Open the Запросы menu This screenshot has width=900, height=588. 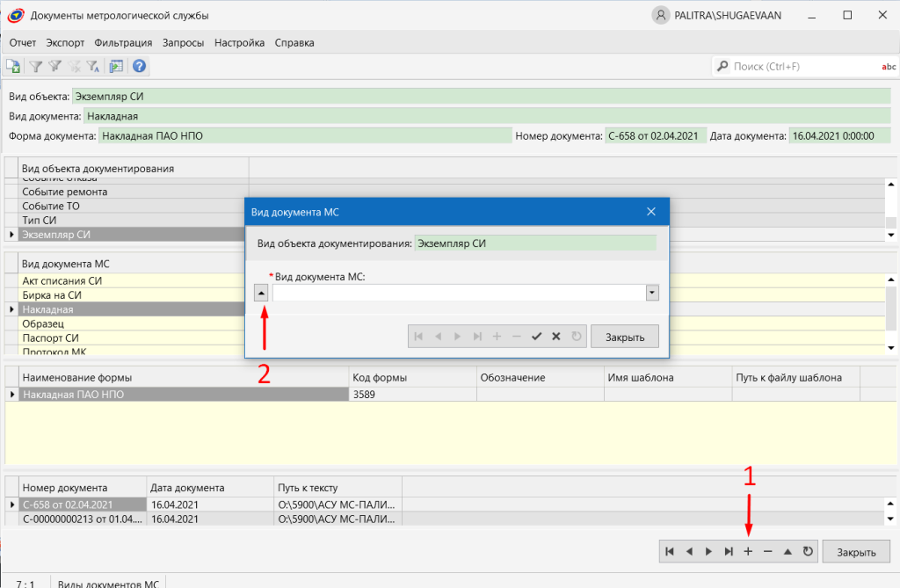[183, 42]
